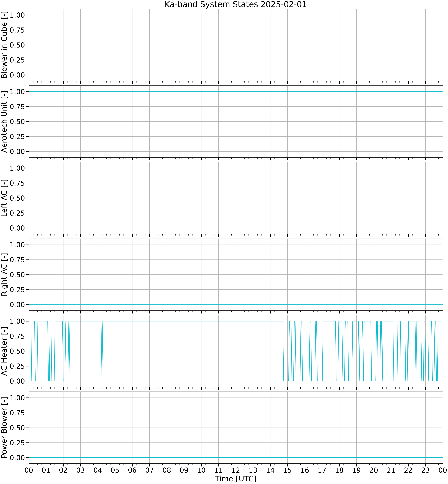
Task: Click the 08 hour tick label
Action: [167, 470]
